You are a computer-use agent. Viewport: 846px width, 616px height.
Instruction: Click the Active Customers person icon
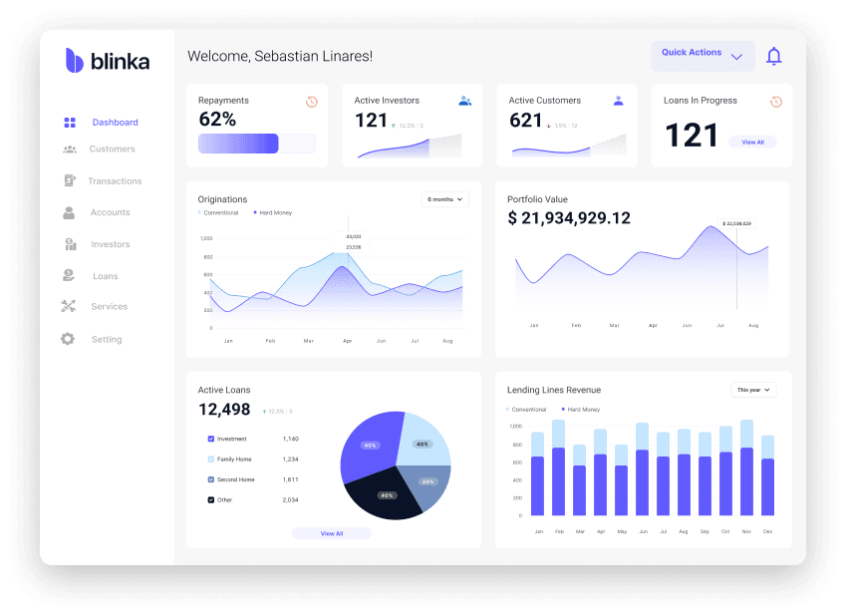point(619,101)
